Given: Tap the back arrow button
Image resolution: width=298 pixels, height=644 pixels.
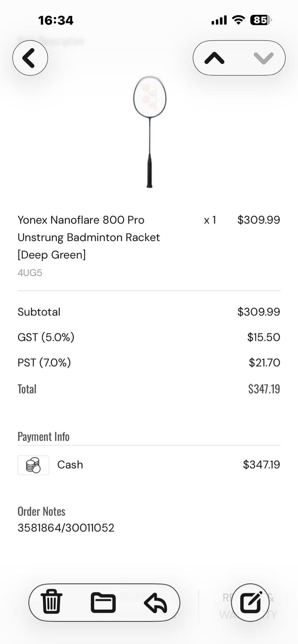Looking at the screenshot, I should coord(30,58).
